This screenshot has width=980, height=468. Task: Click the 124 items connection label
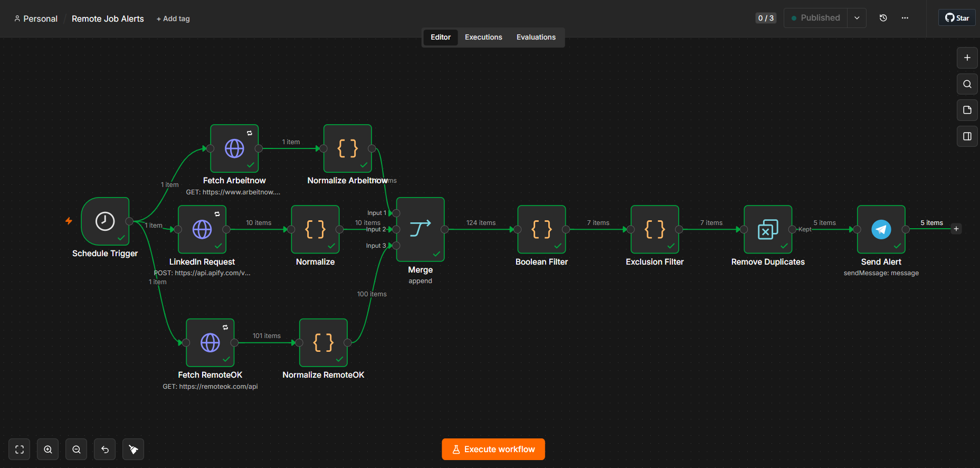pos(481,223)
